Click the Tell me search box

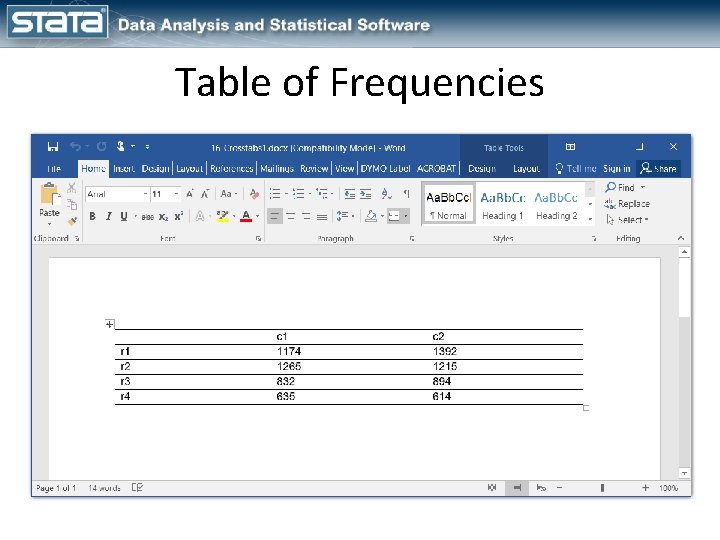[x=576, y=169]
